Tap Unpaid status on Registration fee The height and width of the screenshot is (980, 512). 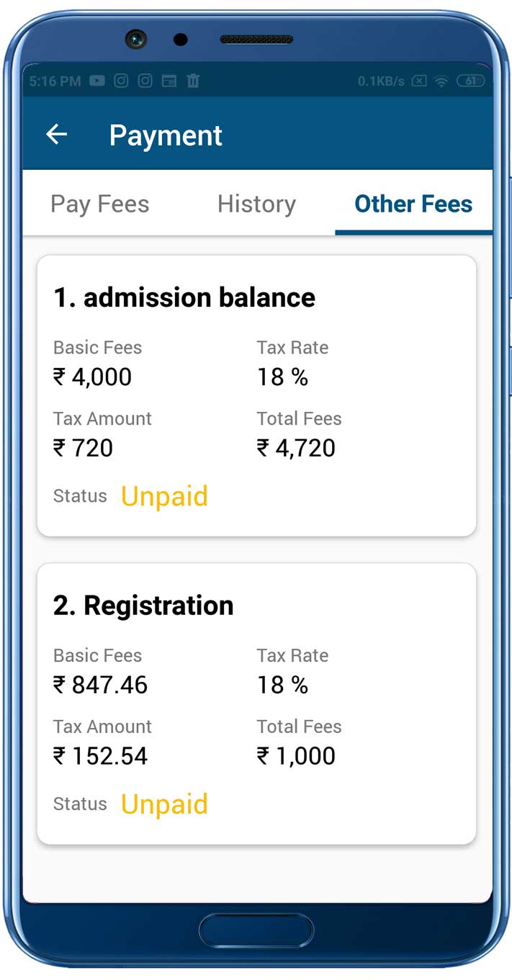point(164,804)
